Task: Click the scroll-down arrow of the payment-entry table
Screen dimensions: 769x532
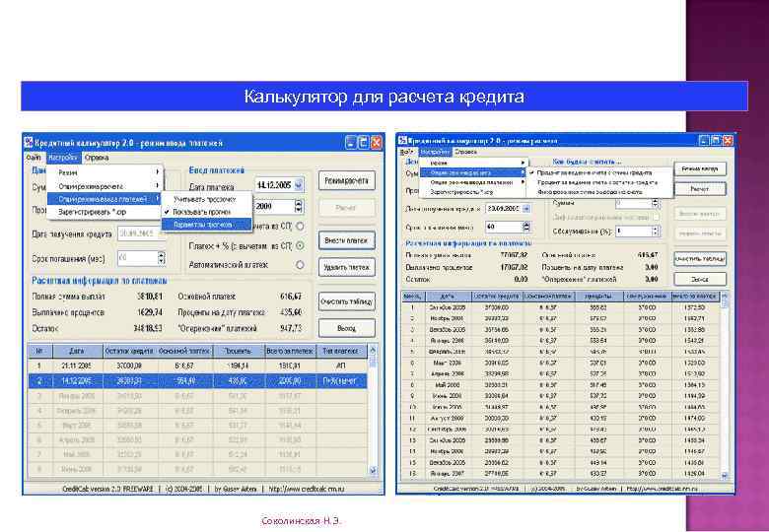Action: point(373,470)
